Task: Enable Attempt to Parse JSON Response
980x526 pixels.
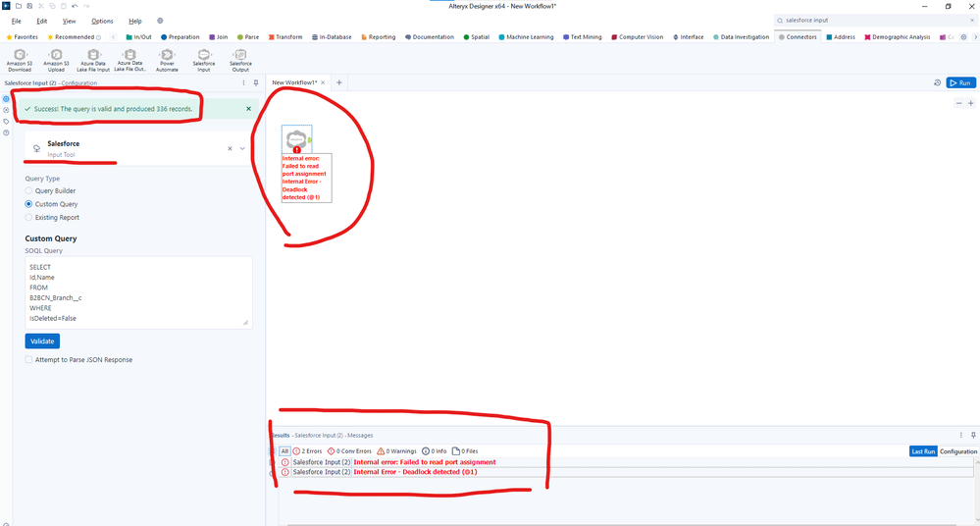Action: tap(28, 359)
